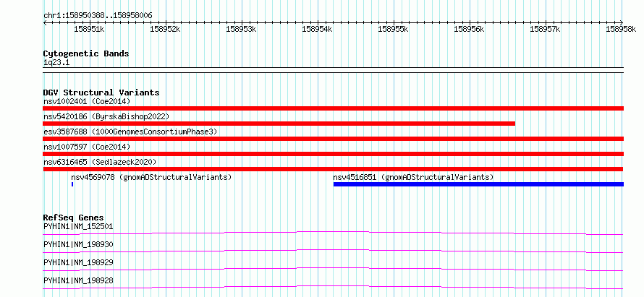The width and height of the screenshot is (644, 297).
Task: Open the nsv1002401 (Coe2014) label
Action: coord(86,101)
